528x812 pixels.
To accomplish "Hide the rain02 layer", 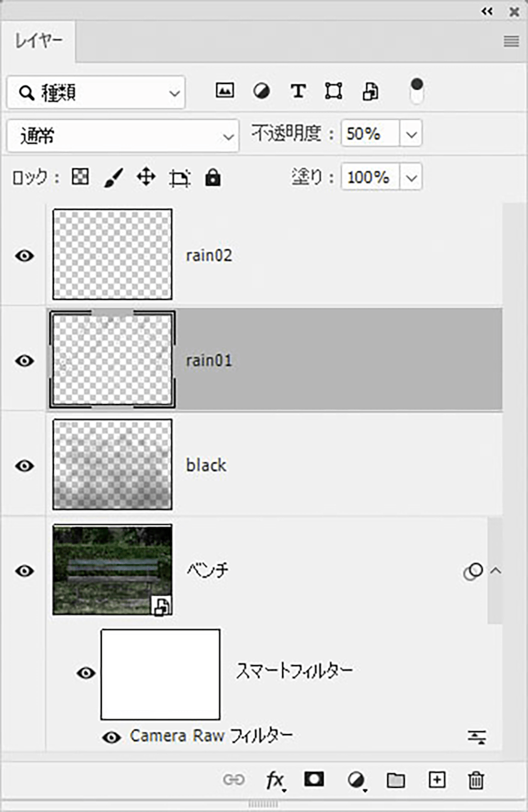I will pos(25,255).
